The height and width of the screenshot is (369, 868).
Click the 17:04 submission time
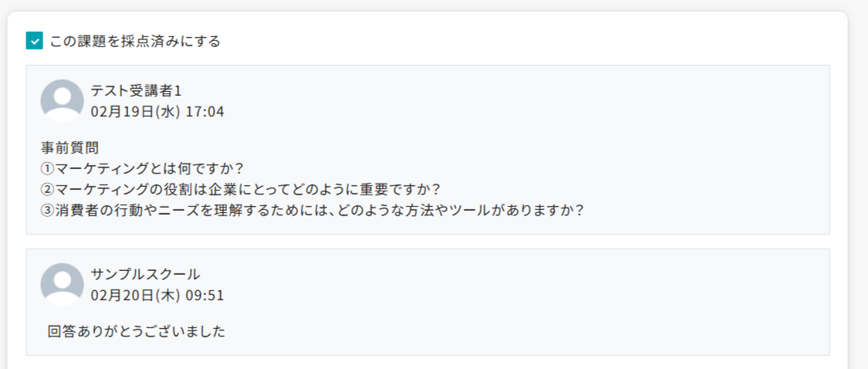pyautogui.click(x=204, y=112)
